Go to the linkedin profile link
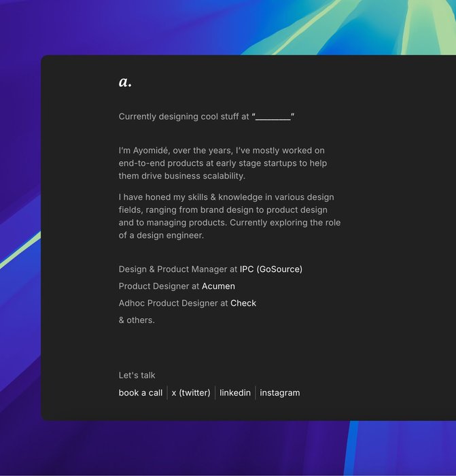 (x=235, y=393)
